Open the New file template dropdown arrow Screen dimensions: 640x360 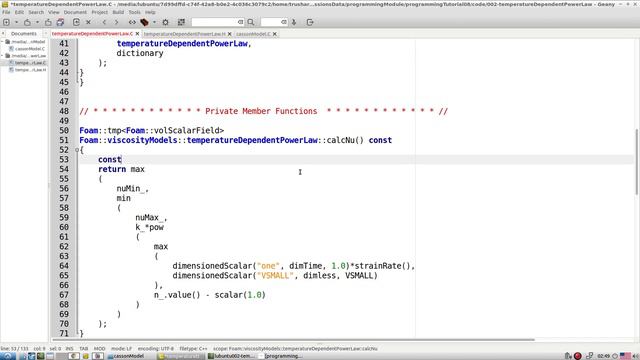[16, 22]
